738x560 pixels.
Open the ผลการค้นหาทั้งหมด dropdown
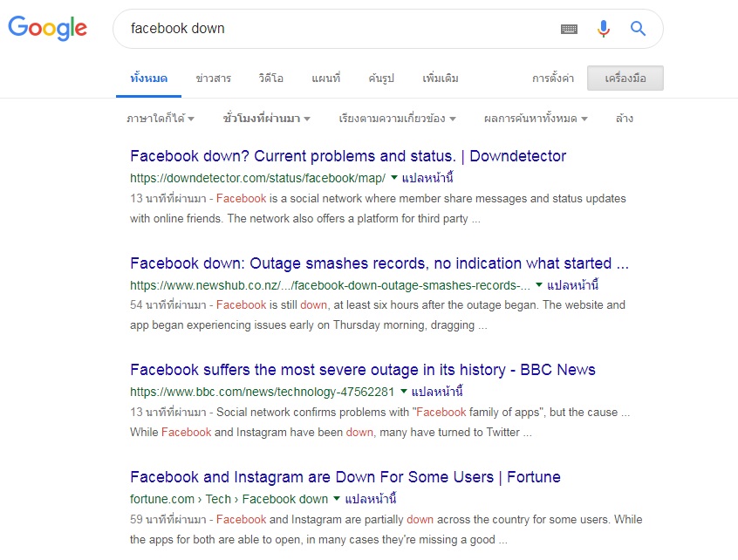point(536,119)
